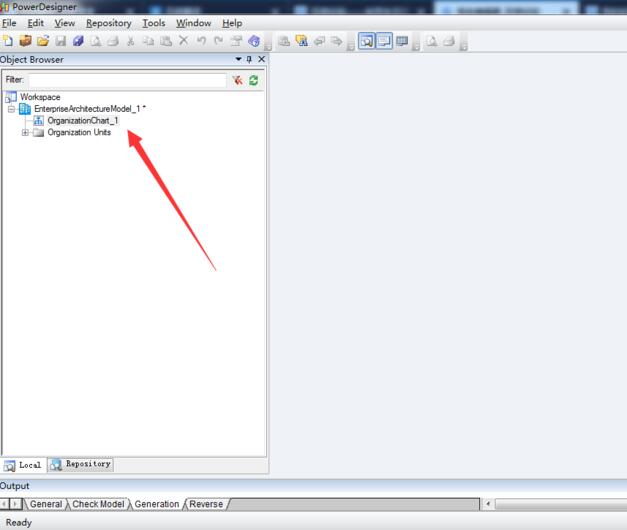The image size is (627, 530).
Task: Select the Organization Units folder
Action: pyautogui.click(x=79, y=132)
